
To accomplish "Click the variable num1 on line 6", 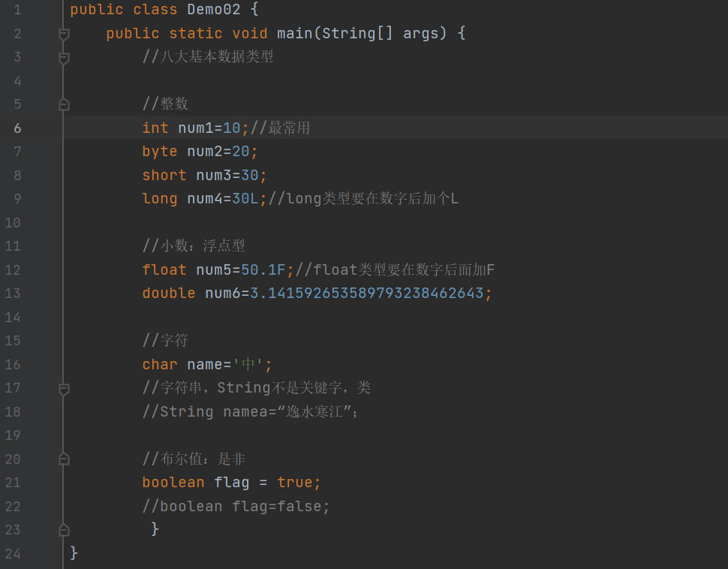I will tap(195, 128).
